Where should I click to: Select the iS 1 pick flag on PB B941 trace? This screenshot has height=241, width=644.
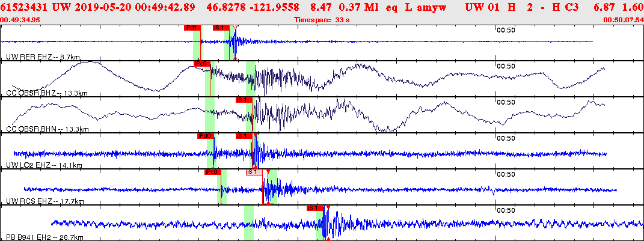315,208
